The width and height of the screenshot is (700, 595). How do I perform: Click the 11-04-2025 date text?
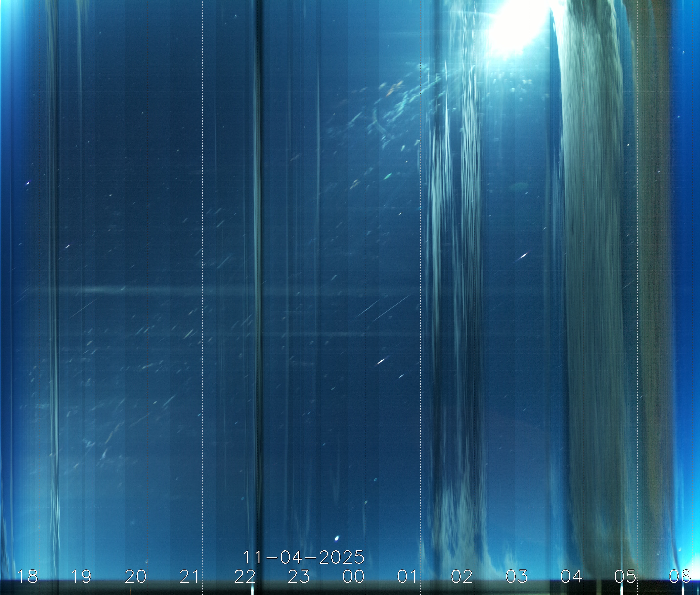pyautogui.click(x=303, y=558)
